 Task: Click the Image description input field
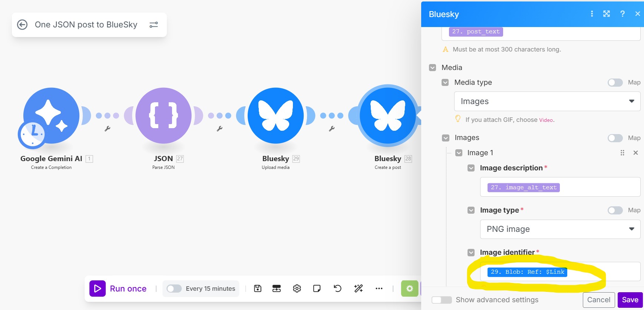560,187
